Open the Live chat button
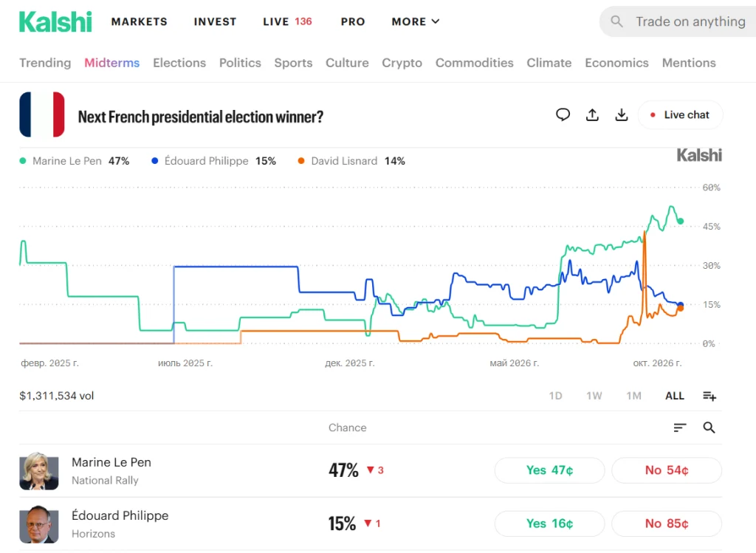 coord(680,114)
